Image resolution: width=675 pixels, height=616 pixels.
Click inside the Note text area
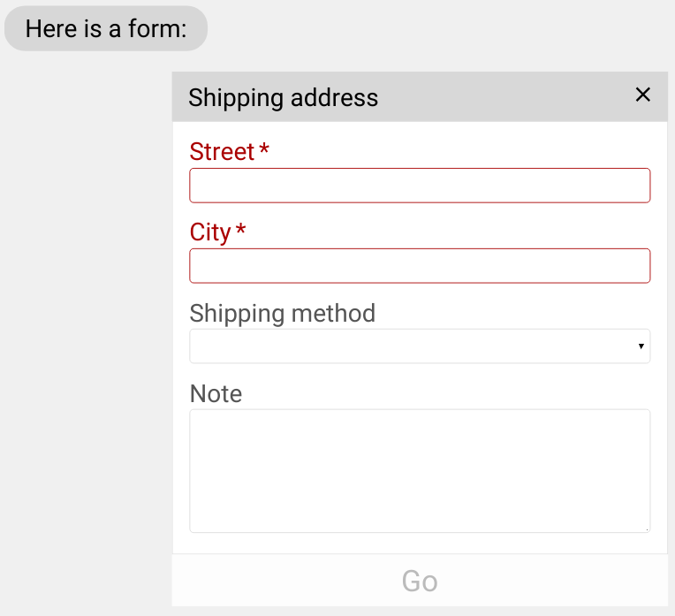420,470
